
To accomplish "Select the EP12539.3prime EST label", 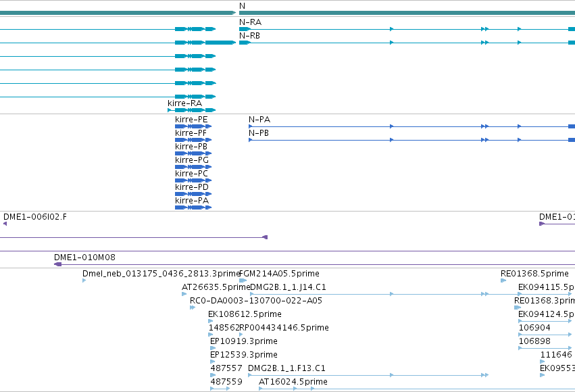I will (243, 355).
